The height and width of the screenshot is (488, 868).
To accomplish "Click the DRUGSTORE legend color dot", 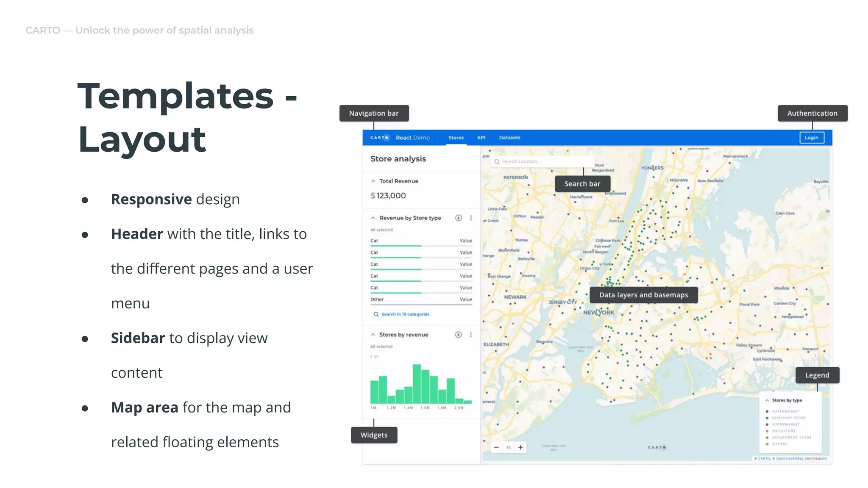I will [x=767, y=431].
